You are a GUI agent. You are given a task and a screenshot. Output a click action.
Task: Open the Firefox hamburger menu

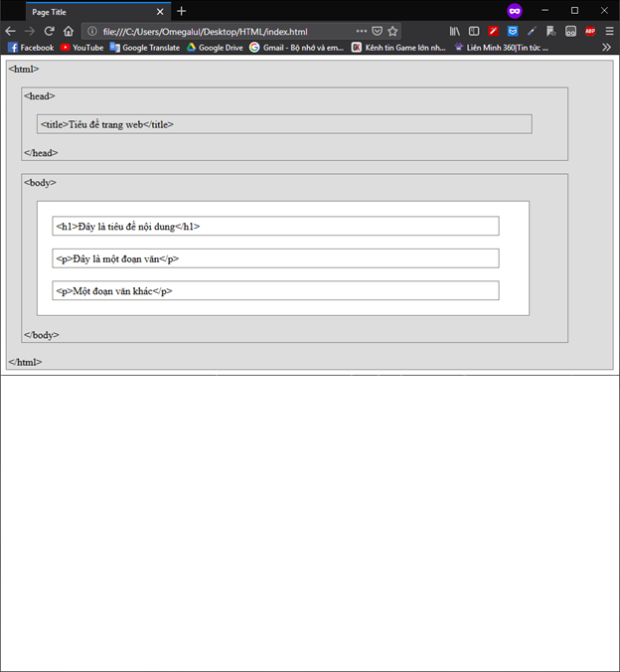point(609,31)
